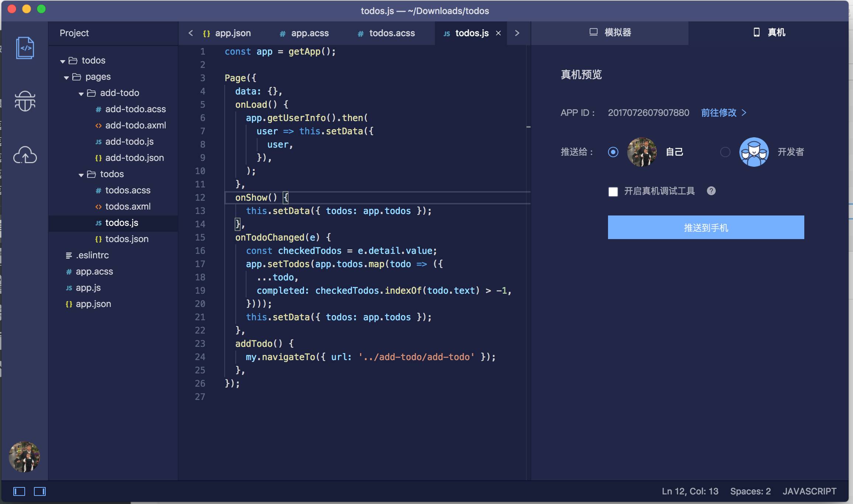Screen dimensions: 853x504
Task: Click the 推送到手机 button
Action: tap(705, 227)
